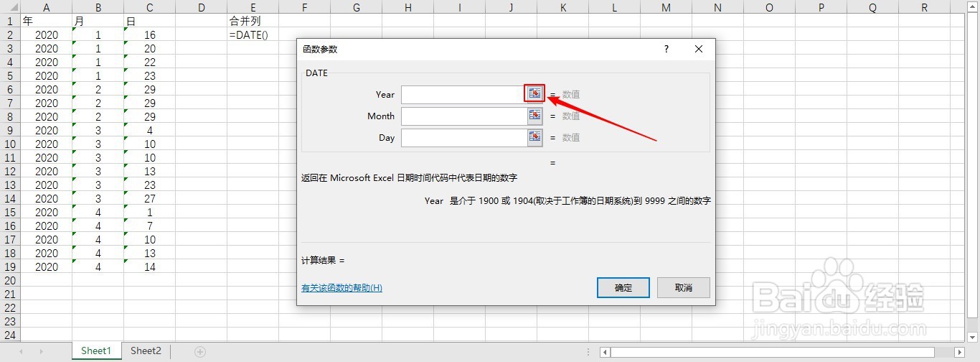Select row 1 header
The image size is (980, 362).
pyautogui.click(x=10, y=21)
